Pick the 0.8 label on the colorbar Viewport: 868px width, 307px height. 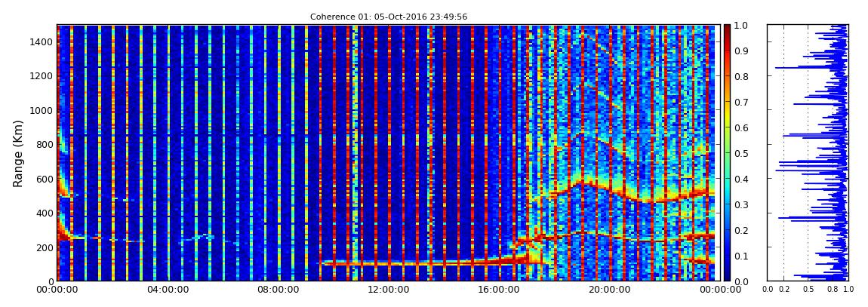tap(741, 76)
